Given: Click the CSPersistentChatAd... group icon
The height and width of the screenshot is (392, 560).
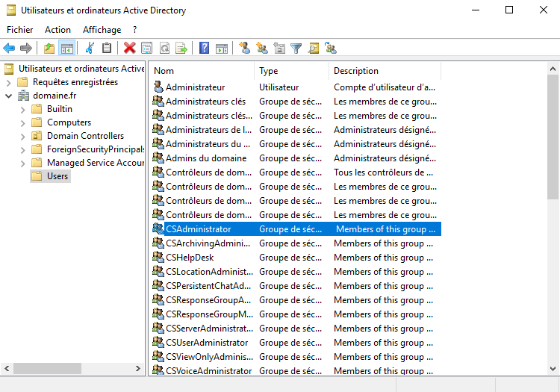Looking at the screenshot, I should pyautogui.click(x=158, y=285).
